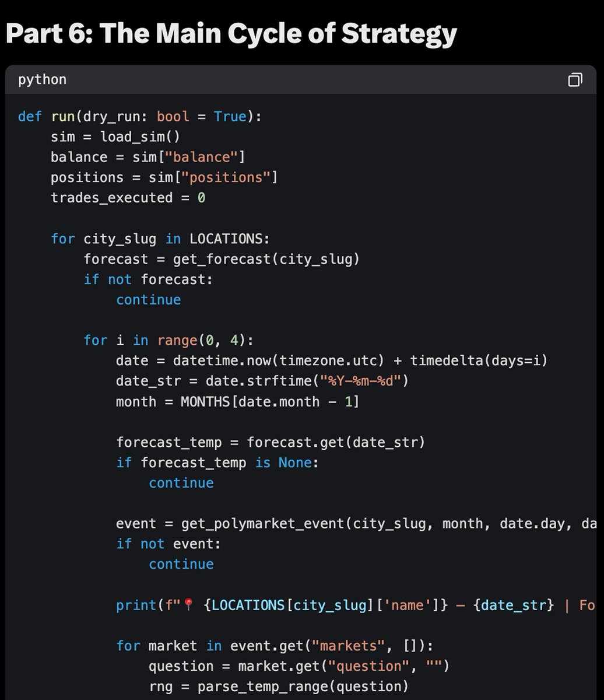Click the 'forecast = get_forecast(city_slug)' line
Screen dimensions: 604x700
click(222, 259)
